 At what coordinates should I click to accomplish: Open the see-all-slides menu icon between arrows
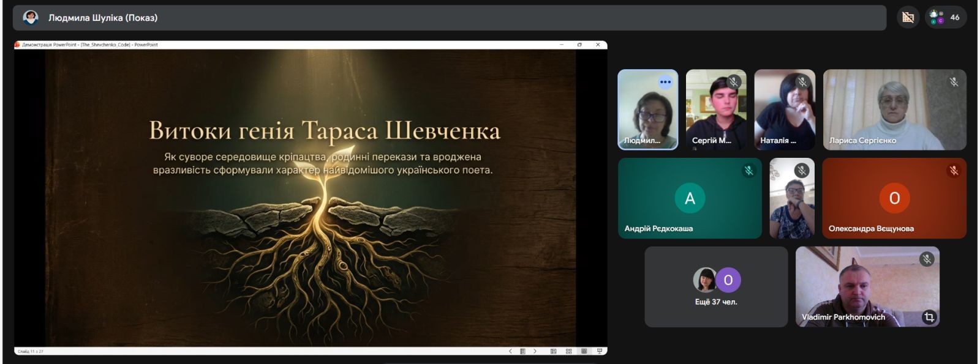point(522,351)
